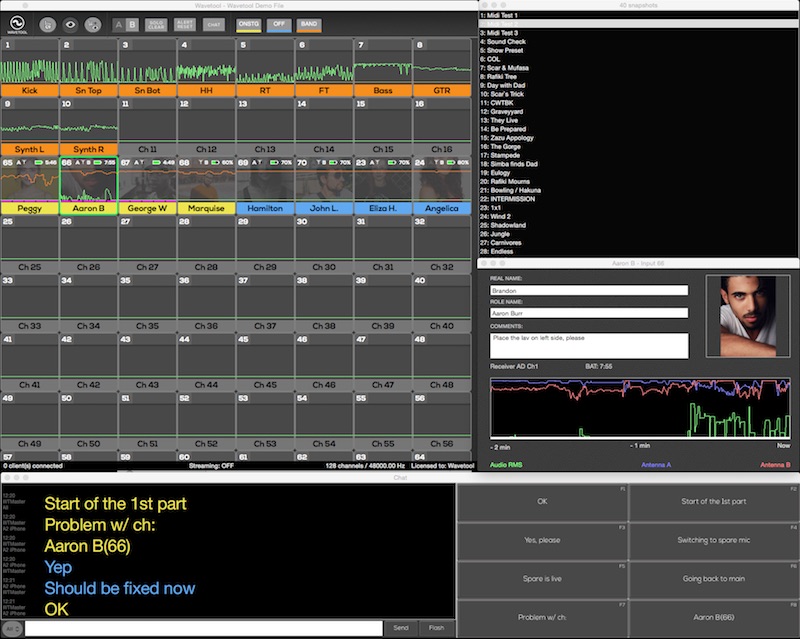Select the Peggy channel tile

click(x=30, y=186)
